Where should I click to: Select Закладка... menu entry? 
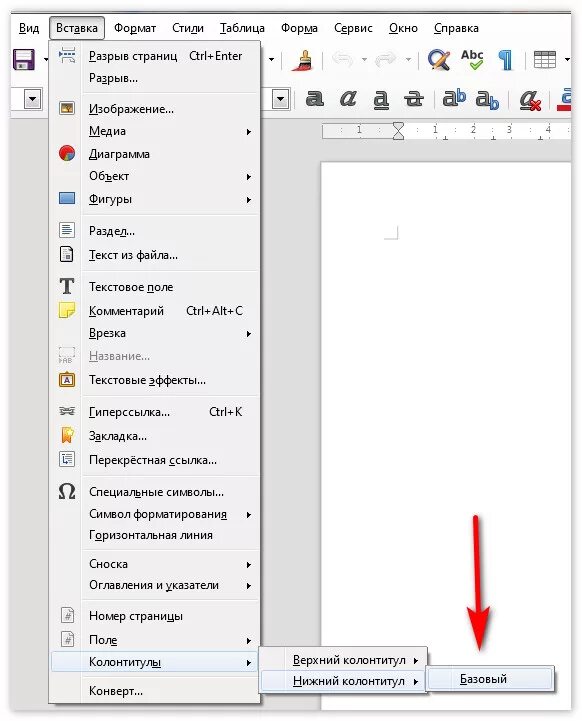[155, 435]
